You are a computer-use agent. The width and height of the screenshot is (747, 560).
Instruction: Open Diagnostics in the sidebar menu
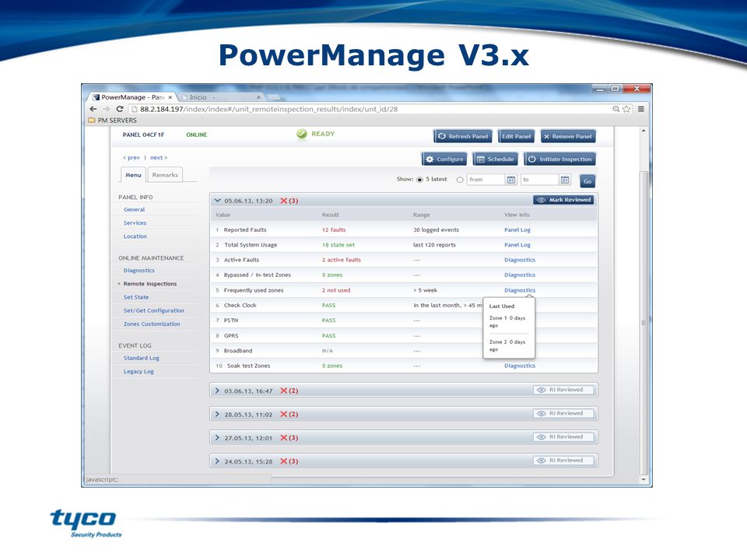[x=139, y=271]
